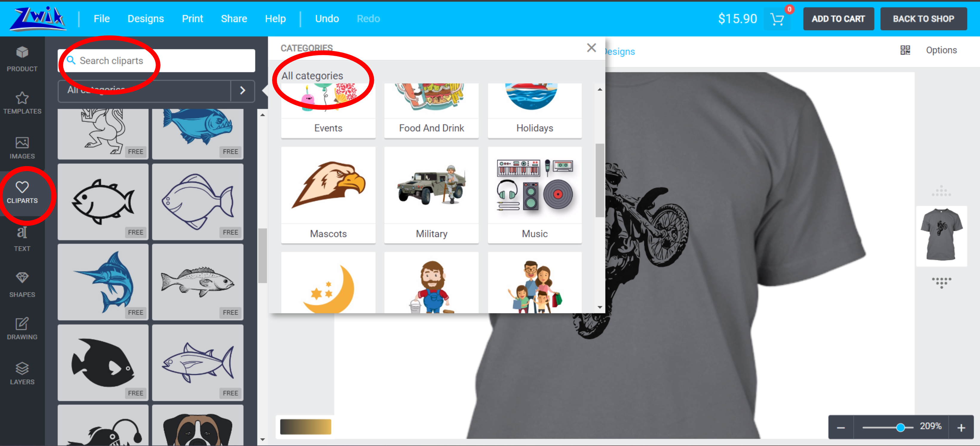The height and width of the screenshot is (446, 980).
Task: Click the QR code icon
Action: 905,50
